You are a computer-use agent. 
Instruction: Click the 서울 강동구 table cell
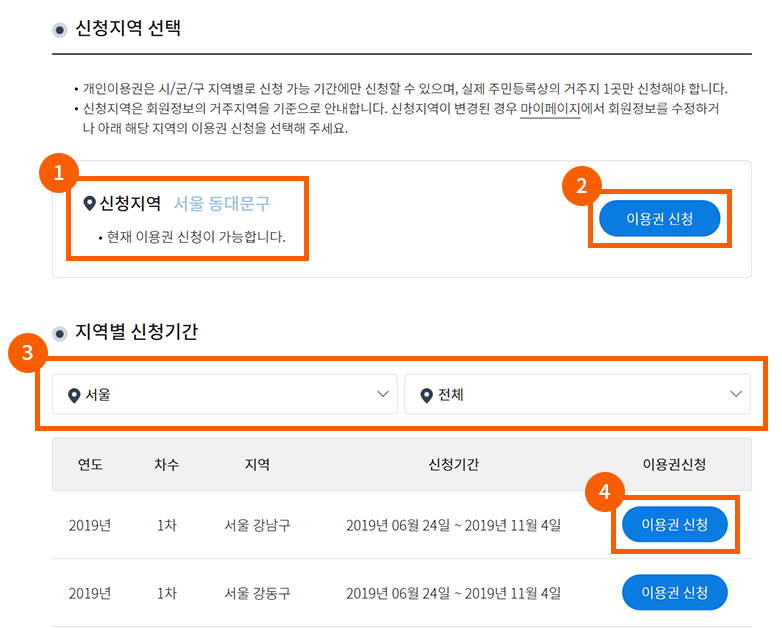(257, 593)
